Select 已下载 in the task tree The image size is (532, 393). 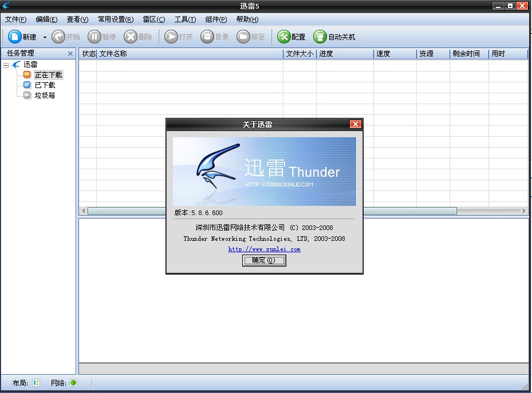(x=45, y=85)
